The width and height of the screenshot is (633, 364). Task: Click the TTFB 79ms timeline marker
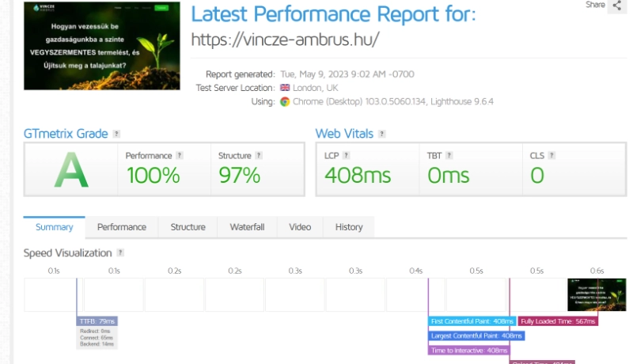click(x=97, y=321)
